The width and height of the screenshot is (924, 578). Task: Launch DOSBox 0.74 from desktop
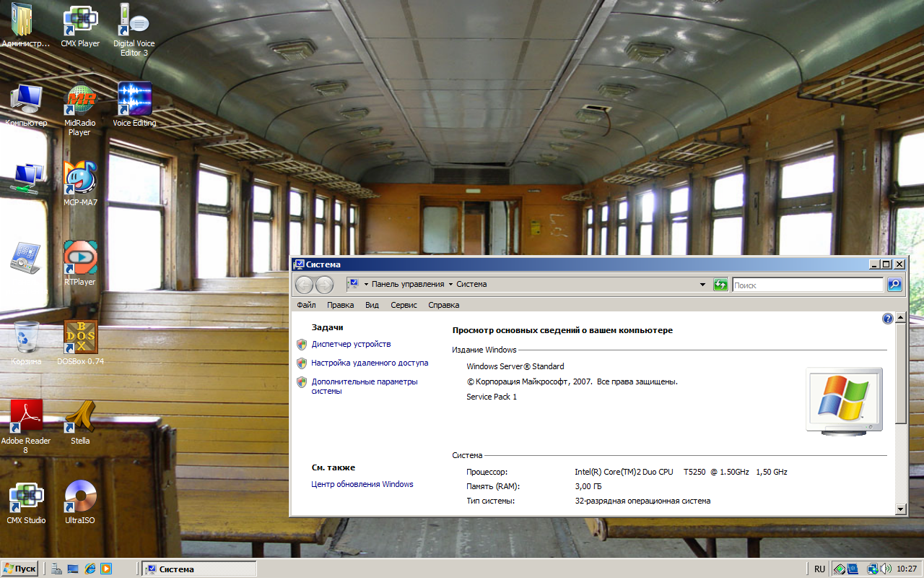[80, 338]
